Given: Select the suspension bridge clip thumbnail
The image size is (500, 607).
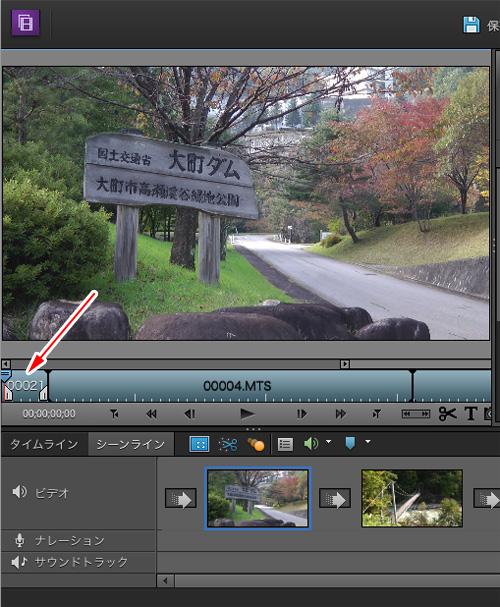Looking at the screenshot, I should click(412, 499).
